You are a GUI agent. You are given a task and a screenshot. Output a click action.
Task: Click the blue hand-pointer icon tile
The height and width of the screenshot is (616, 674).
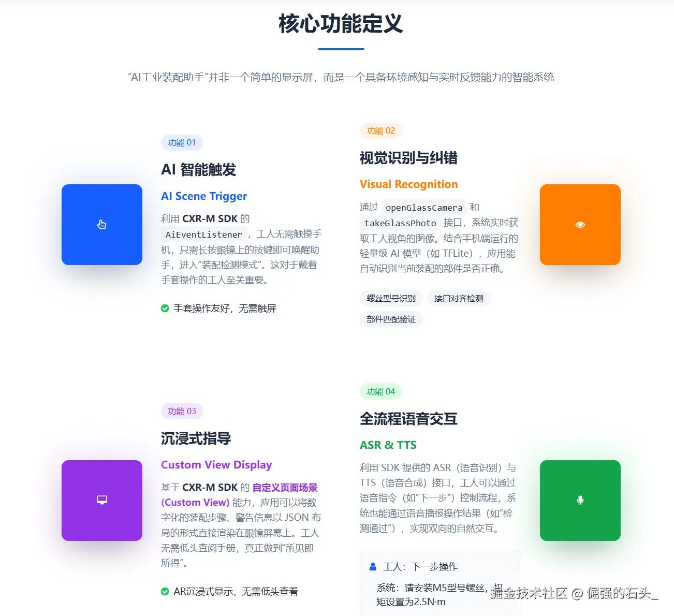click(x=102, y=225)
